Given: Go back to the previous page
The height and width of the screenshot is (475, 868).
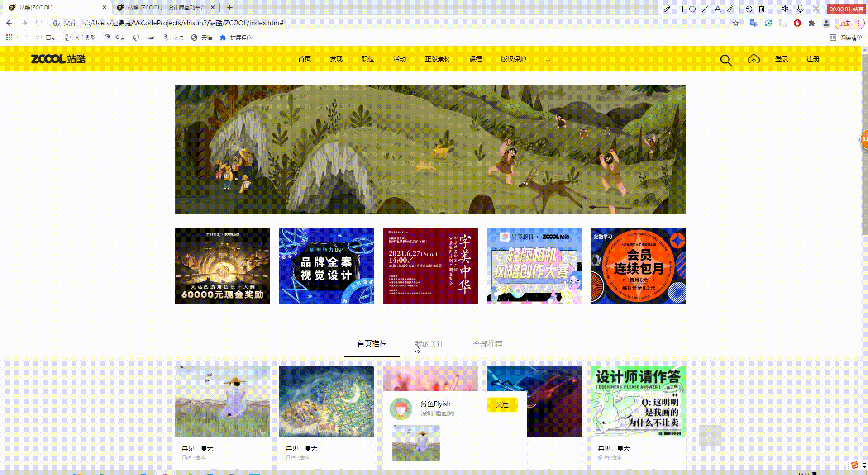Looking at the screenshot, I should [x=10, y=23].
